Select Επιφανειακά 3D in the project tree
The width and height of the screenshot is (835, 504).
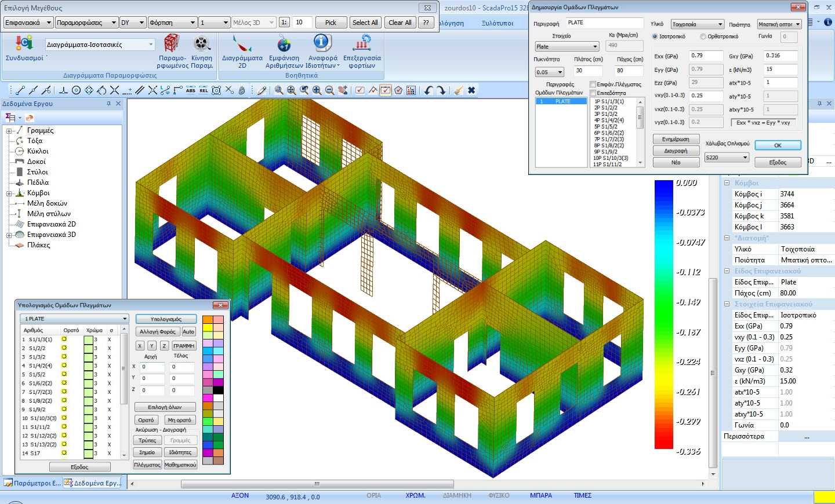(51, 235)
